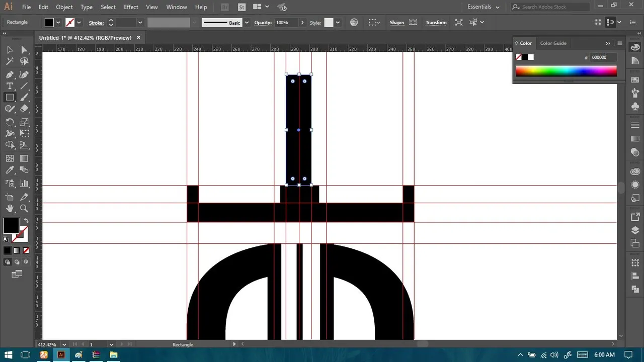Open fill color dropdown in control bar
Image resolution: width=644 pixels, height=362 pixels.
(x=58, y=23)
